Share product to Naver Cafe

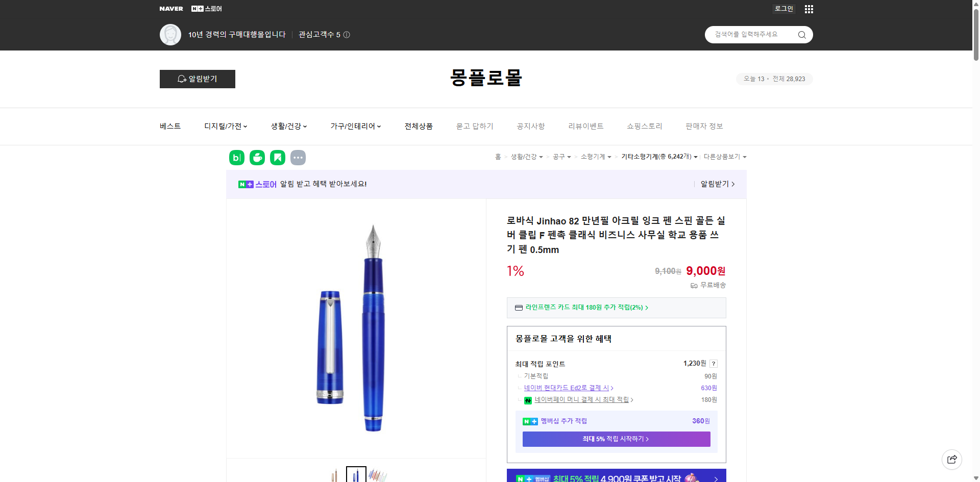pos(257,158)
